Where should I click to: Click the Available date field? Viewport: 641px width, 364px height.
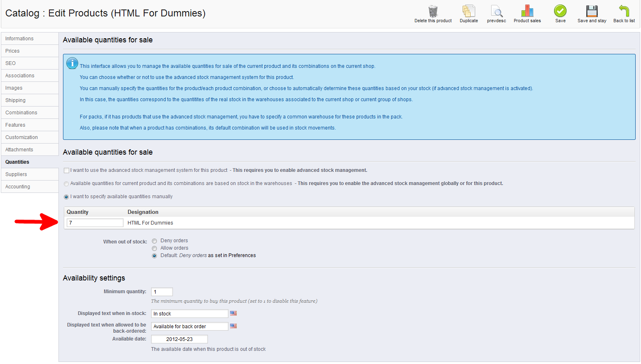(179, 339)
